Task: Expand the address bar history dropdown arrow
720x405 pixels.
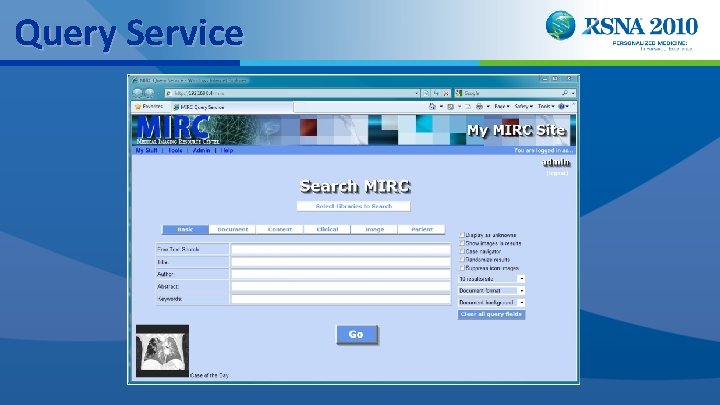Action: pos(416,93)
